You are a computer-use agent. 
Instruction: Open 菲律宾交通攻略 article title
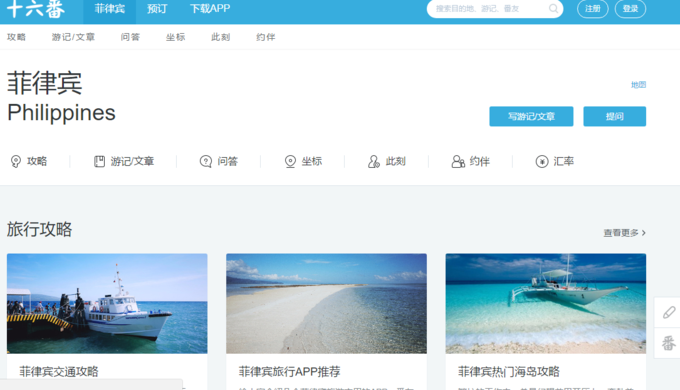point(59,371)
